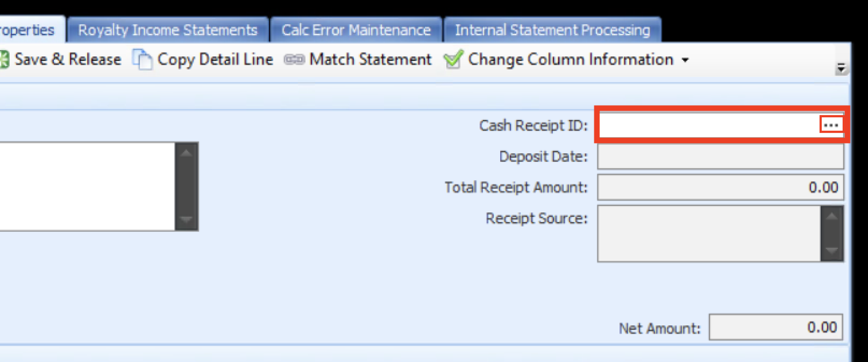Open the Calc Error Maintenance tab
Image resolution: width=868 pixels, height=362 pixels.
(x=356, y=30)
